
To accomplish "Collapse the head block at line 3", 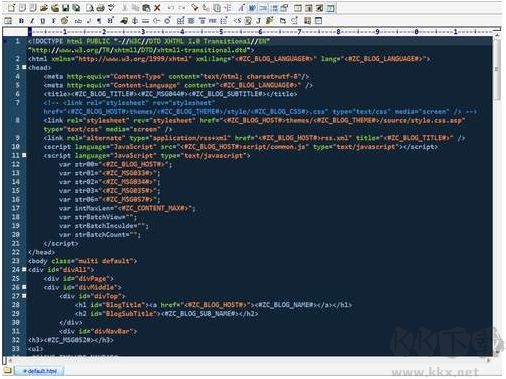I will click(x=24, y=67).
